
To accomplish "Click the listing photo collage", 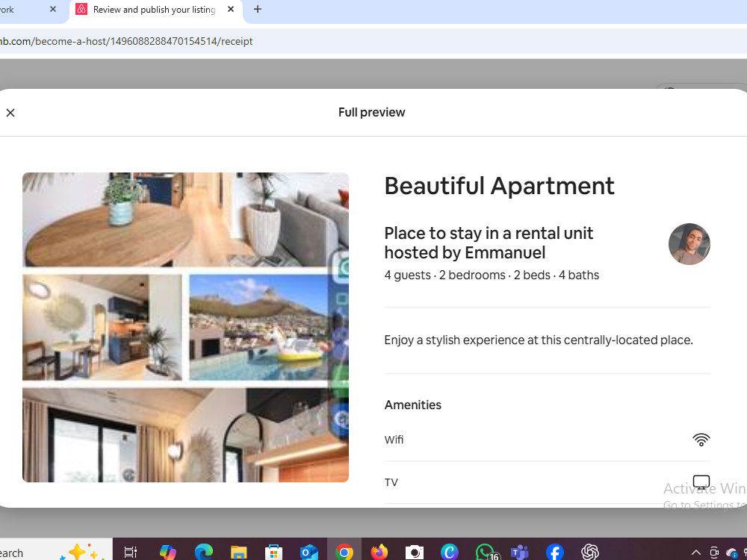I will (x=185, y=327).
